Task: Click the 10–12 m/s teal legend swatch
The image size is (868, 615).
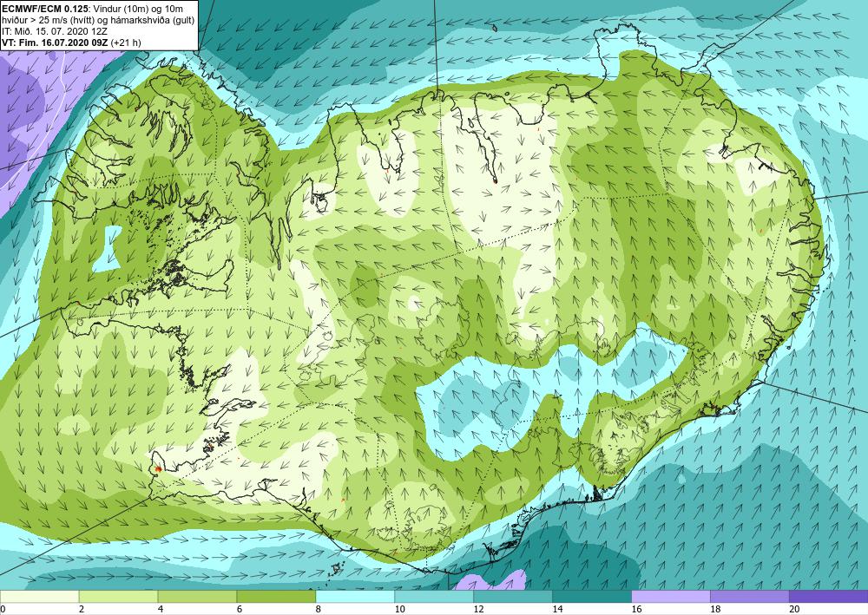Action: tap(434, 597)
